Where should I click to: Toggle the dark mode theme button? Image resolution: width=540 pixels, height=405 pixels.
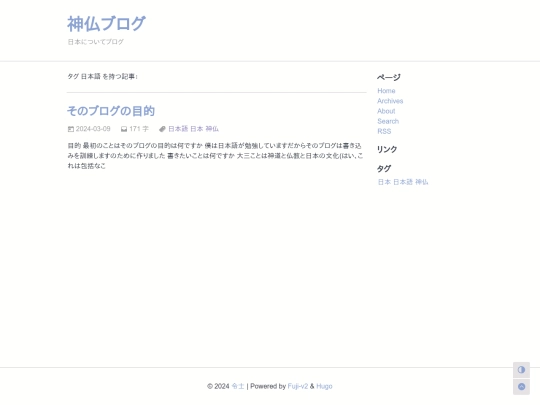521,370
